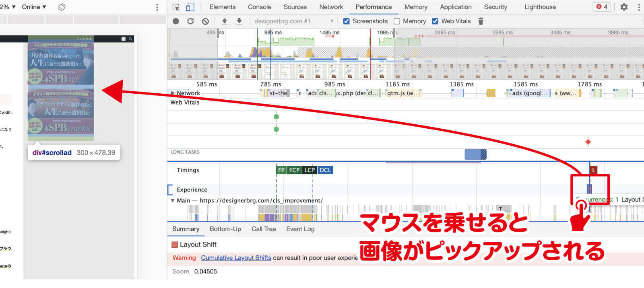This screenshot has height=288, width=644.
Task: Click the red error count badge
Action: click(x=602, y=7)
